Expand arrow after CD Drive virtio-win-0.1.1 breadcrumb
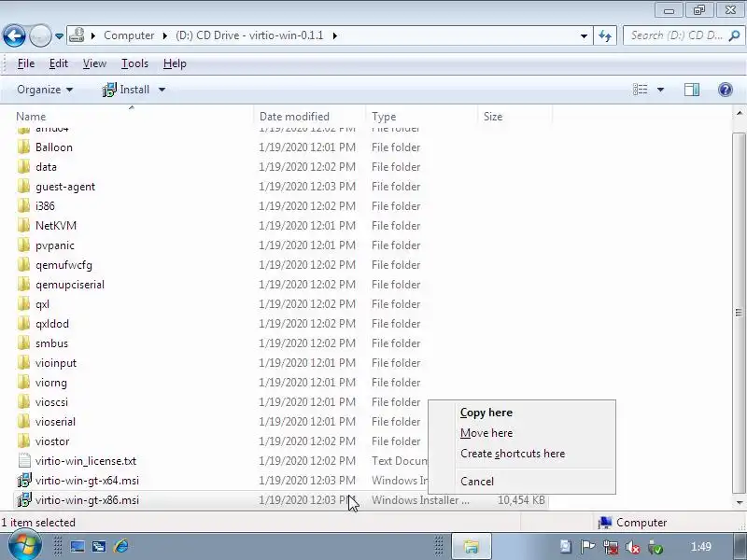The width and height of the screenshot is (747, 560). pyautogui.click(x=335, y=35)
